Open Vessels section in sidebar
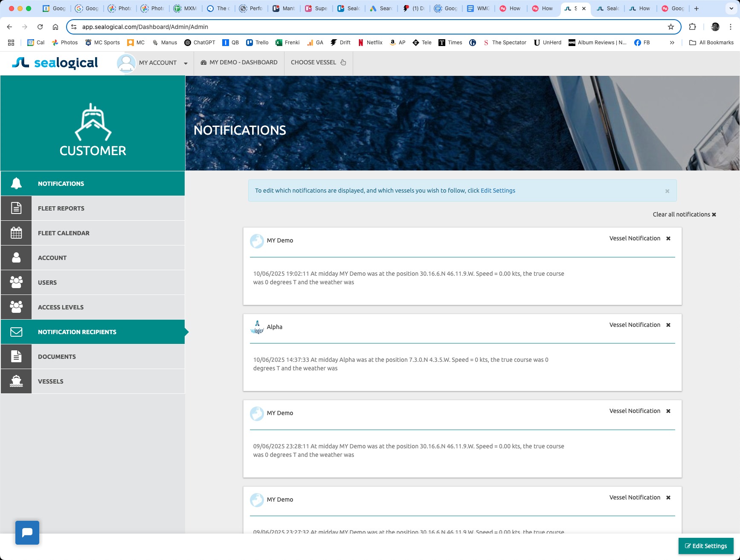Screen dimensions: 740x560 pyautogui.click(x=93, y=381)
